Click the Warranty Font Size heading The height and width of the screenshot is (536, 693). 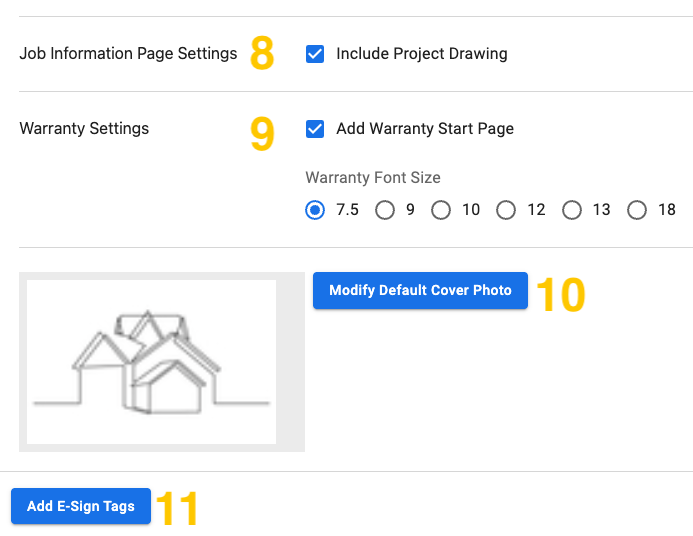tap(373, 178)
